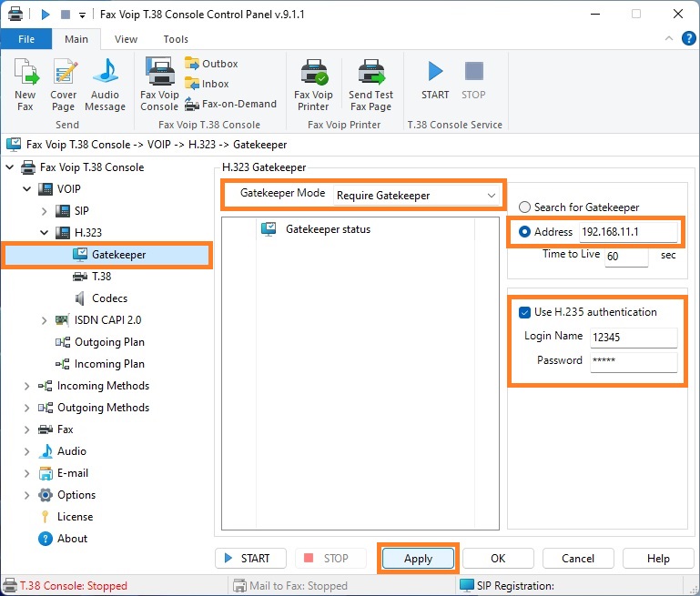
Task: Collapse the ribbon with the chevron
Action: (669, 38)
